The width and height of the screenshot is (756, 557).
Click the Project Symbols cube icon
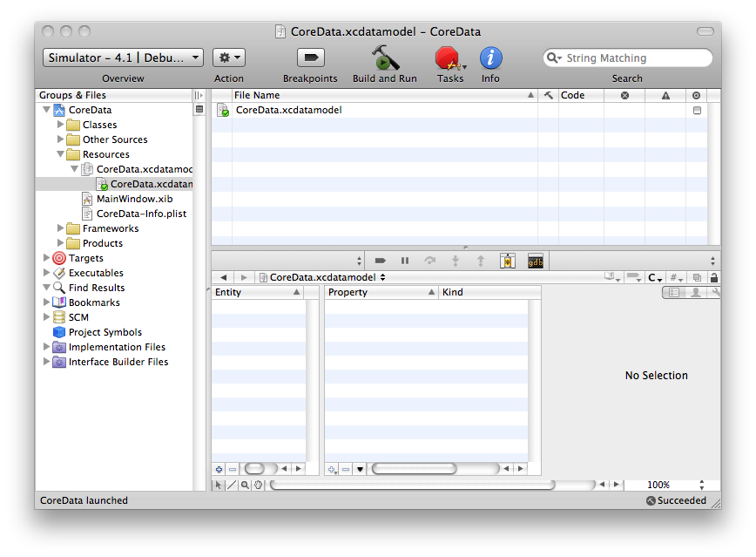59,332
